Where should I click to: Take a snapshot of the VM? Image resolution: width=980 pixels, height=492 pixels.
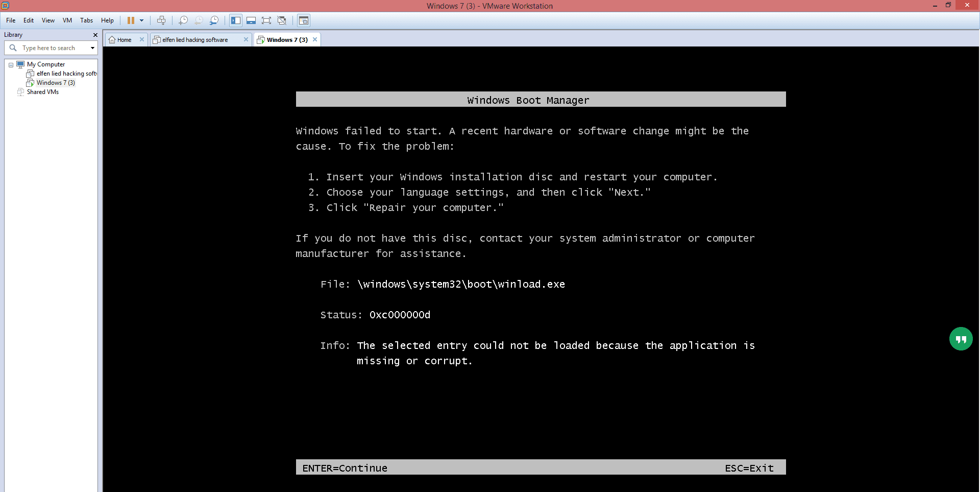[x=183, y=20]
